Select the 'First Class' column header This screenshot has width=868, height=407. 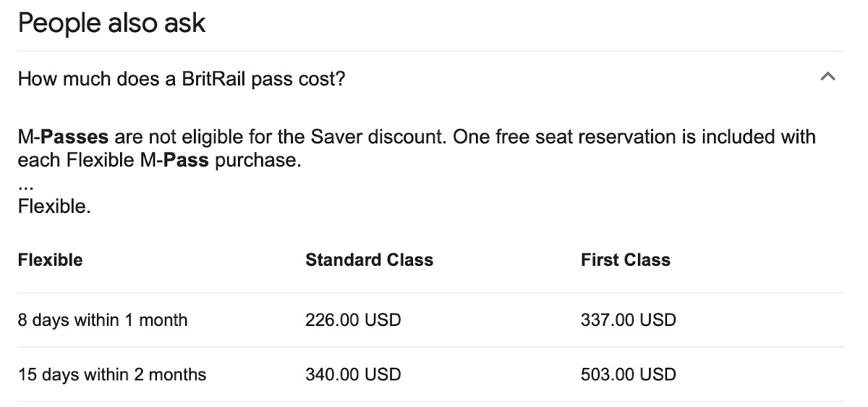click(x=625, y=260)
